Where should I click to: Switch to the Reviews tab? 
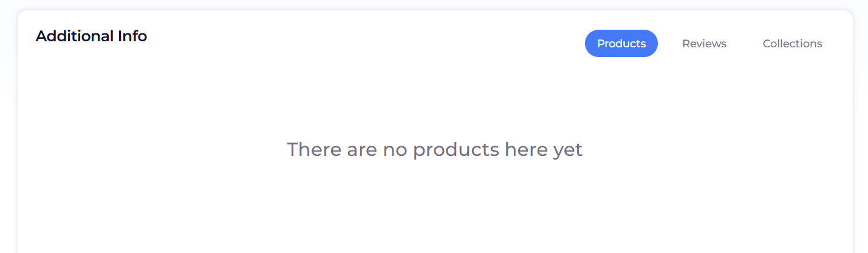point(704,44)
